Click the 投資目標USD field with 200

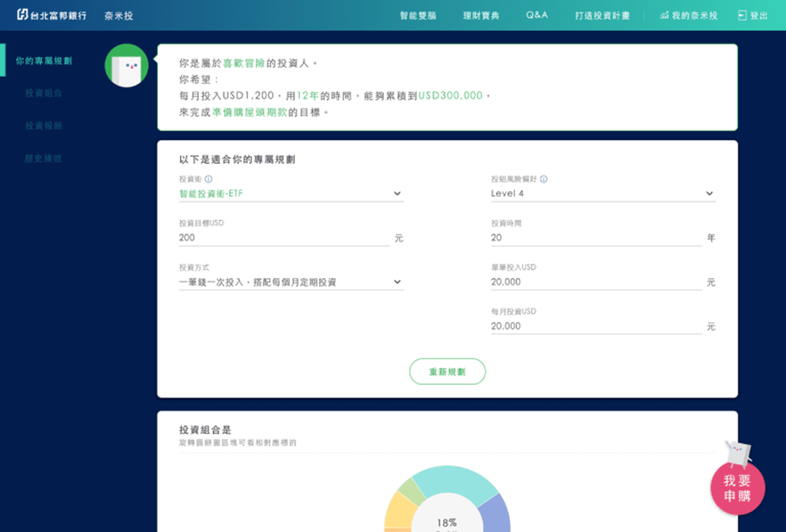tap(285, 237)
